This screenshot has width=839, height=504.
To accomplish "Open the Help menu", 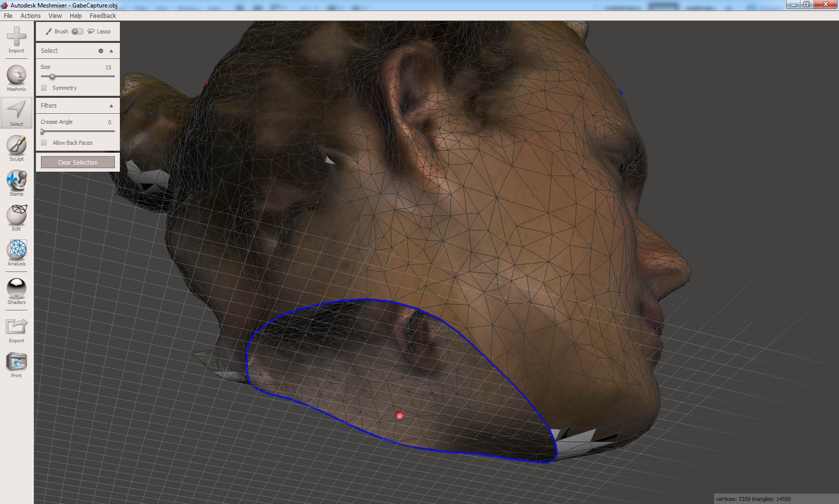I will coord(76,16).
